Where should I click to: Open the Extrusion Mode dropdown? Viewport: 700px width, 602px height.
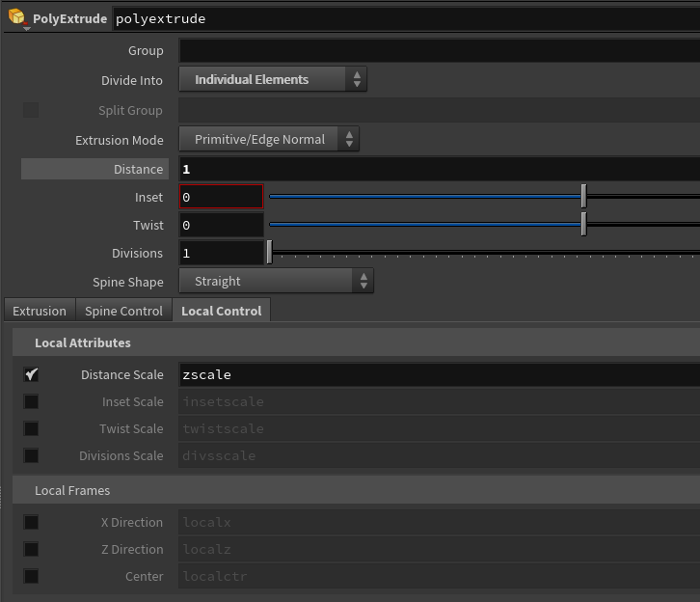(x=269, y=139)
